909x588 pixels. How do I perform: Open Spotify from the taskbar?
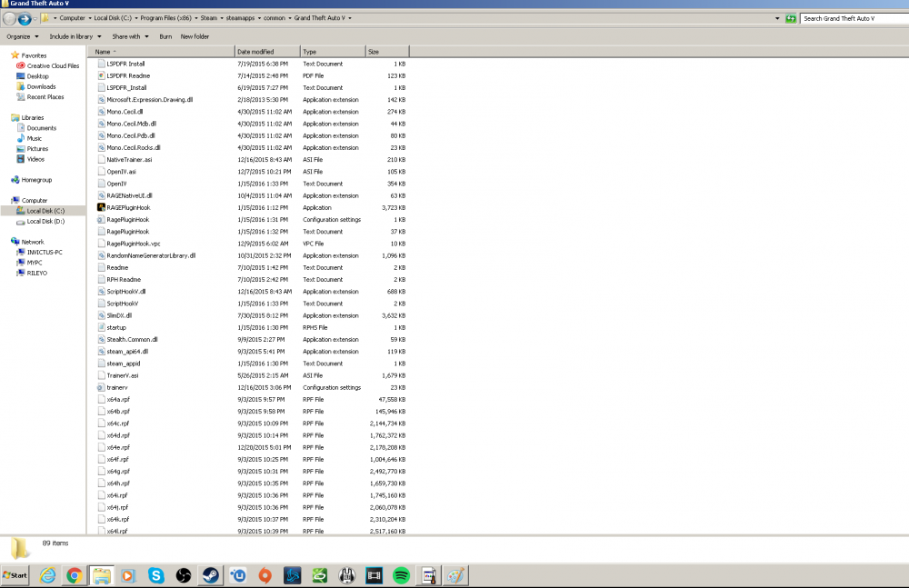tap(401, 575)
